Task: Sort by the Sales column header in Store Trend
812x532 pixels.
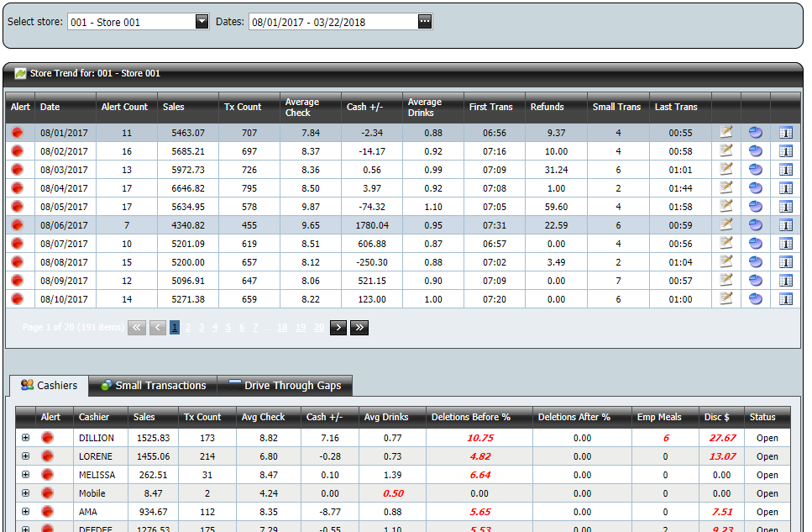Action: click(174, 107)
